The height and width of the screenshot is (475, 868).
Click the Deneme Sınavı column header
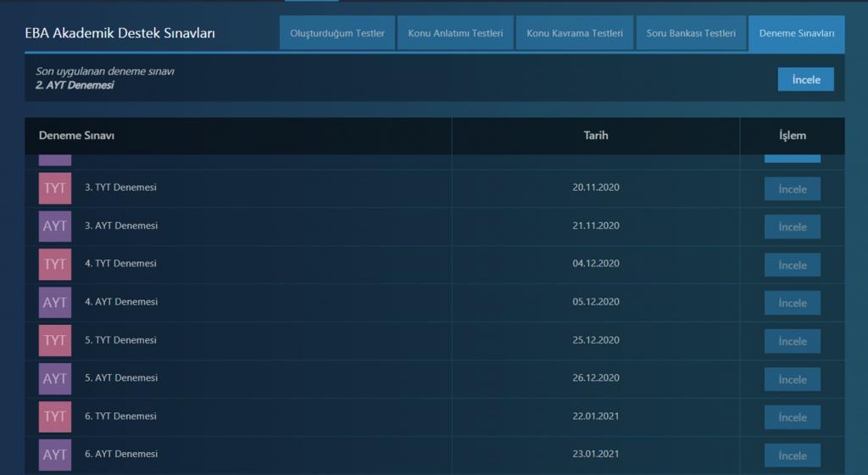[76, 136]
